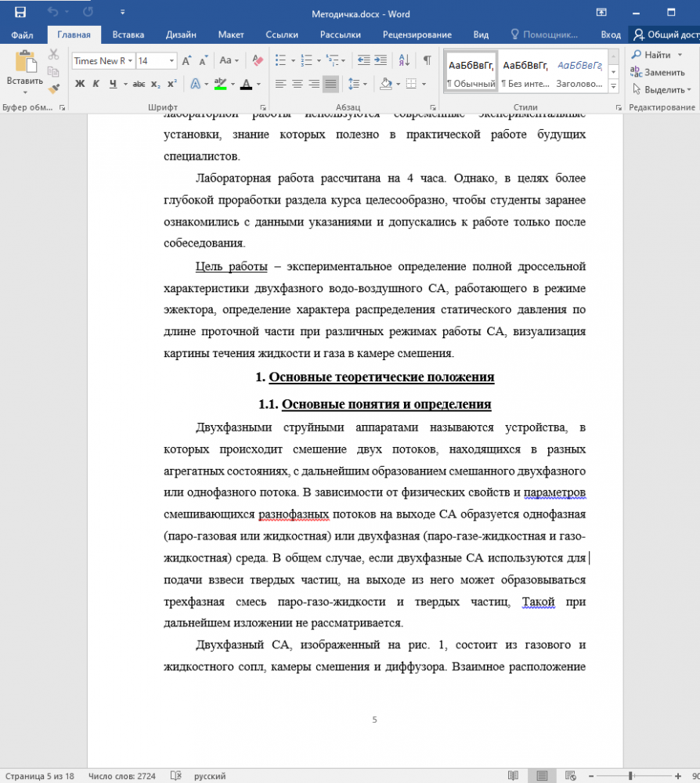Select the Center alignment icon
The height and width of the screenshot is (783, 700).
coord(298,84)
